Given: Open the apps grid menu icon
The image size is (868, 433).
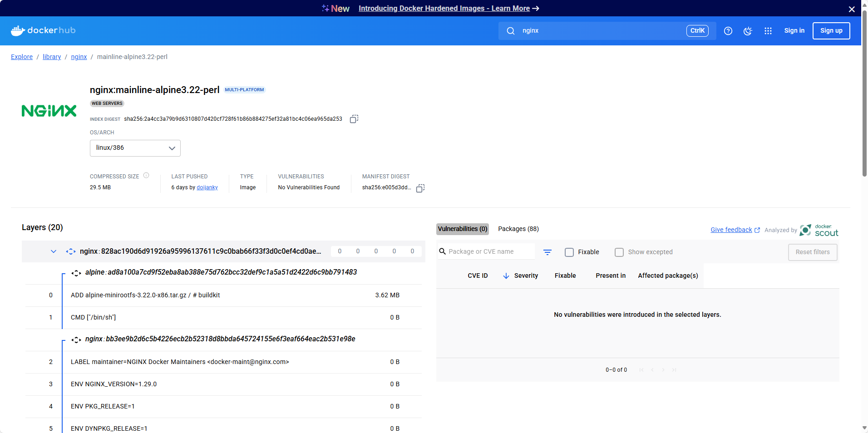Looking at the screenshot, I should click(768, 31).
